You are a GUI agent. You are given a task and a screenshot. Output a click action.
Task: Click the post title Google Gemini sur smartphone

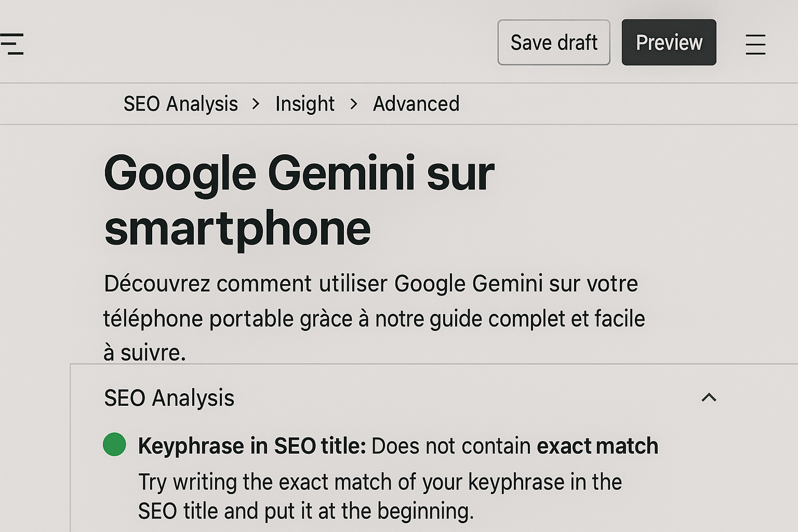point(299,201)
